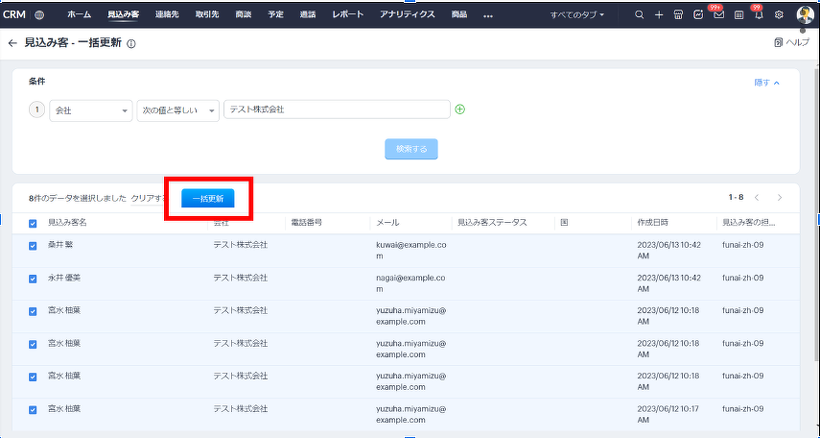Switch to the レポート tab
The width and height of the screenshot is (820, 438).
pyautogui.click(x=347, y=15)
